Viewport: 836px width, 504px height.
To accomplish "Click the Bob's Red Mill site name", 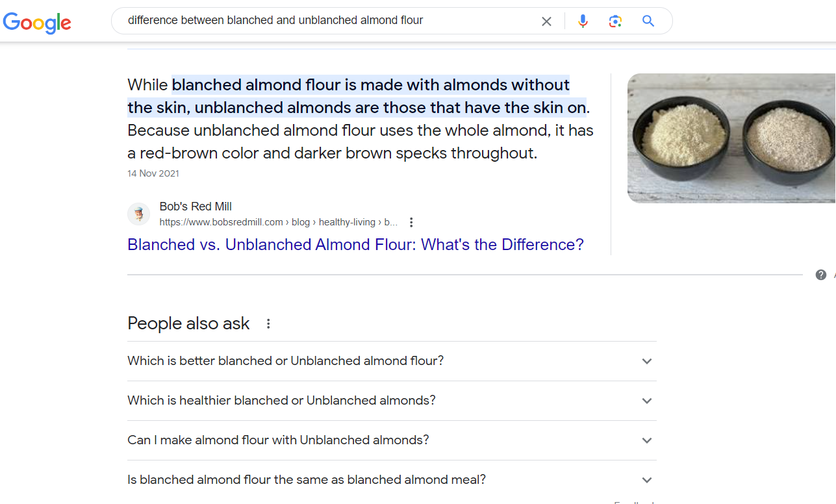I will (196, 207).
